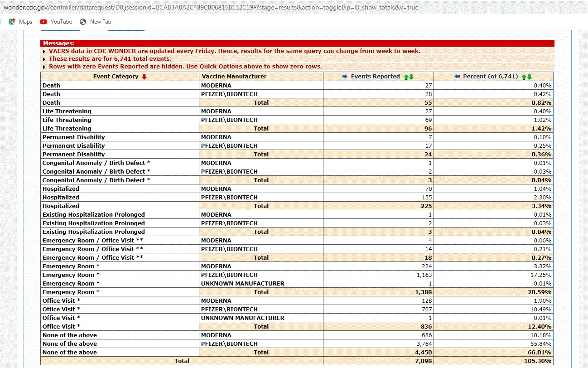This screenshot has width=588, height=368.
Task: Click Office Visit total value 836
Action: click(x=426, y=326)
